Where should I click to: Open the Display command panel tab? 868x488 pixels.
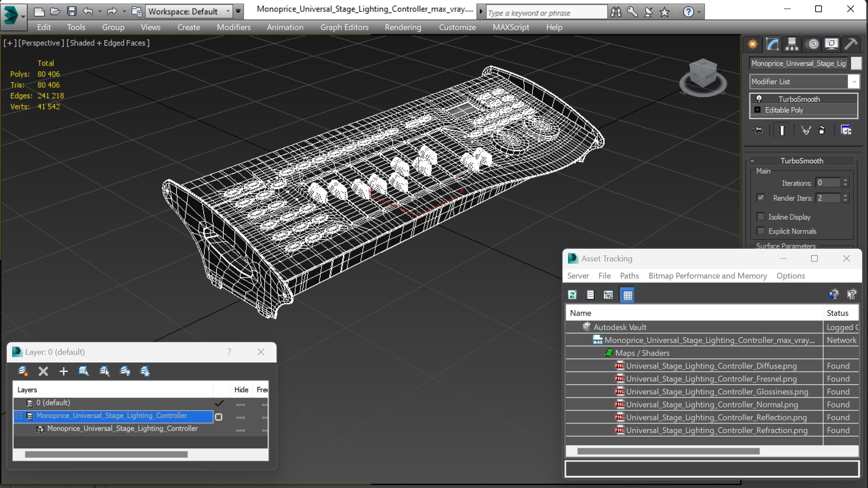[831, 44]
